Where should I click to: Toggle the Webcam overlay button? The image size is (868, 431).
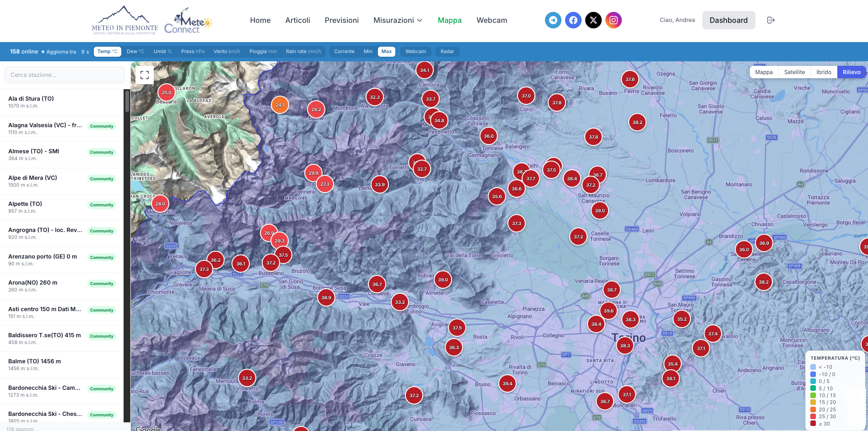pyautogui.click(x=415, y=51)
